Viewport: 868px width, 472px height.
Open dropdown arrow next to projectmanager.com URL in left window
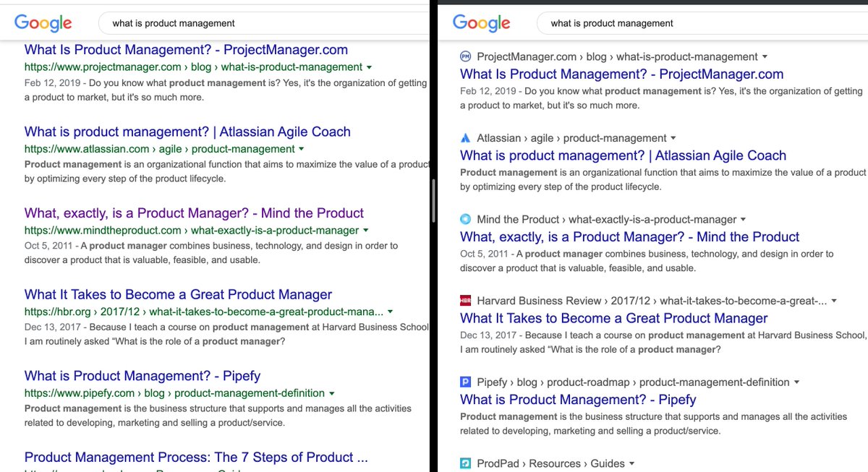point(369,68)
